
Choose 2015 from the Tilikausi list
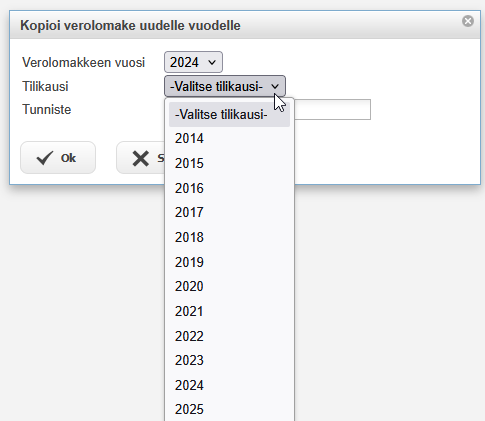(x=229, y=163)
